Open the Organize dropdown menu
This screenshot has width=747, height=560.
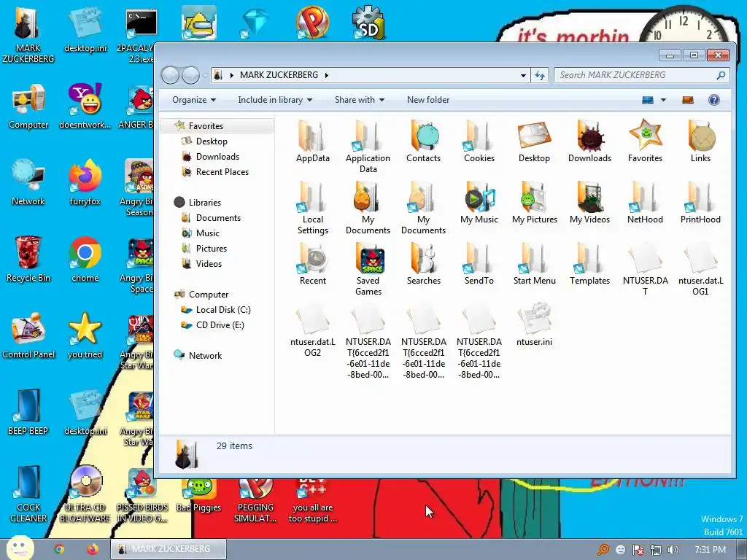(x=194, y=99)
